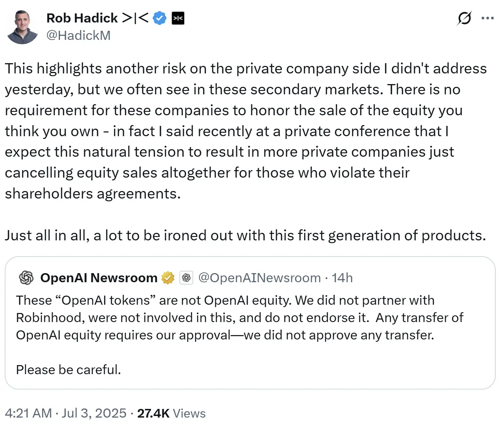
Task: View the 27.4K Views analytics
Action: tap(172, 413)
